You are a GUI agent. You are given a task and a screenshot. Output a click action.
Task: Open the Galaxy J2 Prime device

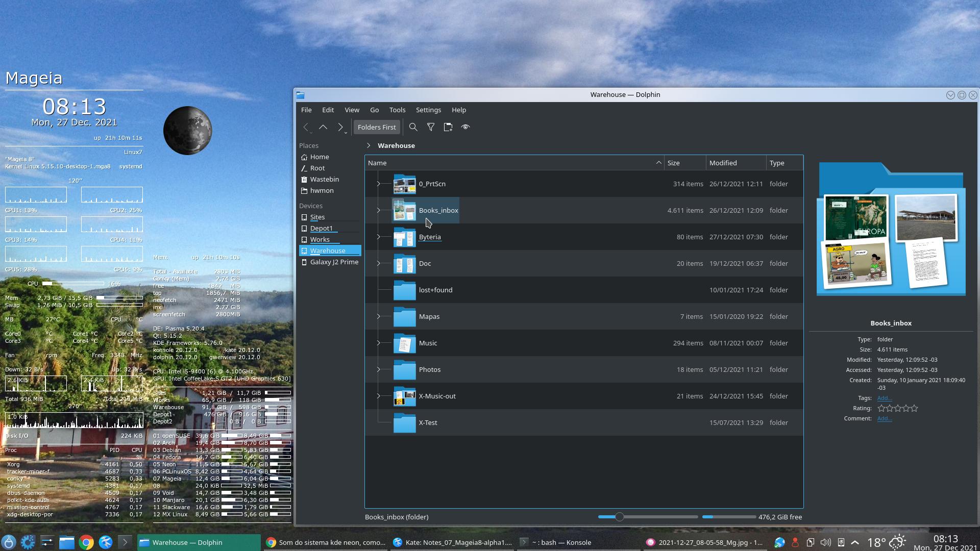(334, 262)
